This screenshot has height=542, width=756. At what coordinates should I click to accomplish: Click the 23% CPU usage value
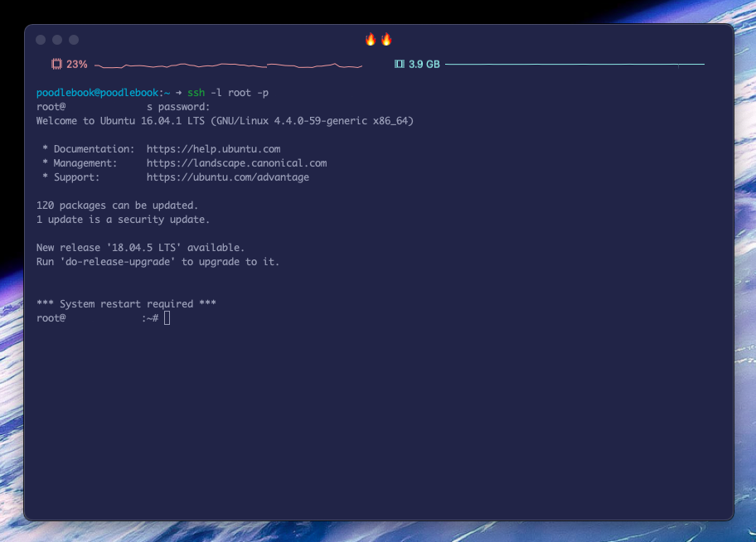click(77, 64)
